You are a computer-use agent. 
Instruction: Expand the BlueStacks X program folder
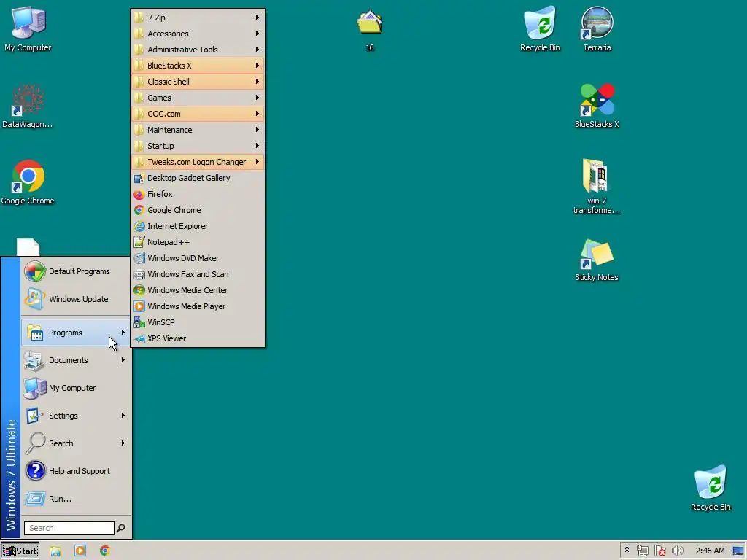198,66
